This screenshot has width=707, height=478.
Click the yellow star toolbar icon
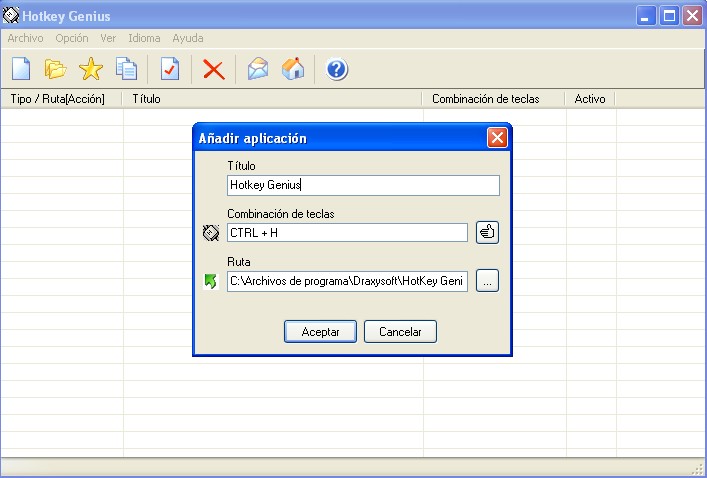91,69
